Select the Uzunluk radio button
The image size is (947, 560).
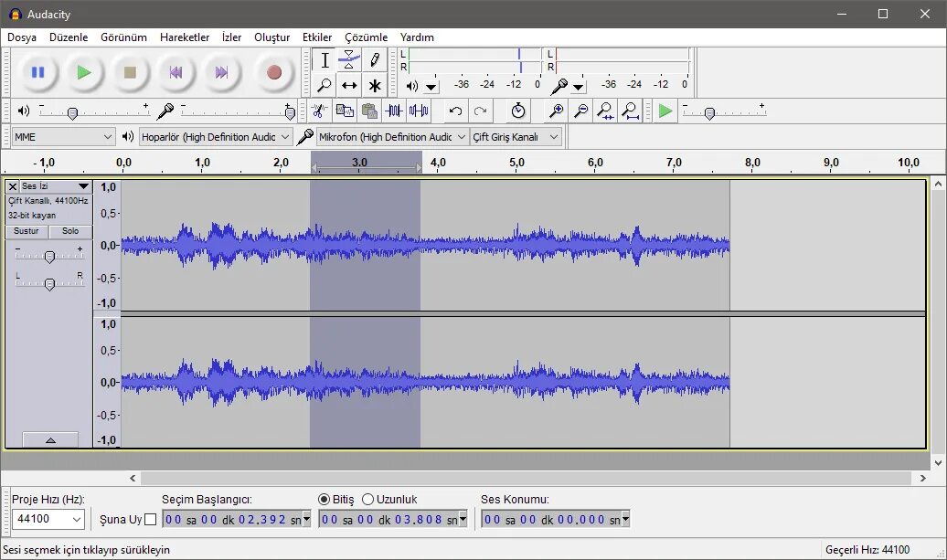[x=367, y=500]
